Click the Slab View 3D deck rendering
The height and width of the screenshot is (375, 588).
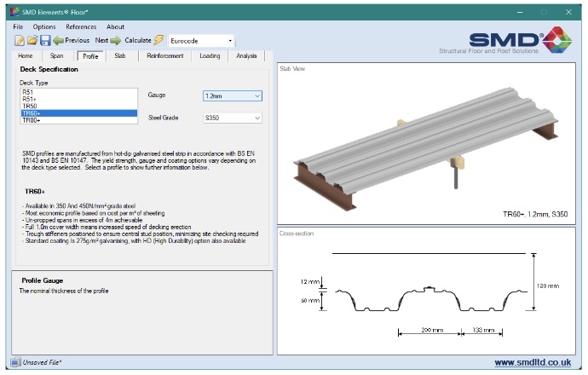pyautogui.click(x=425, y=149)
